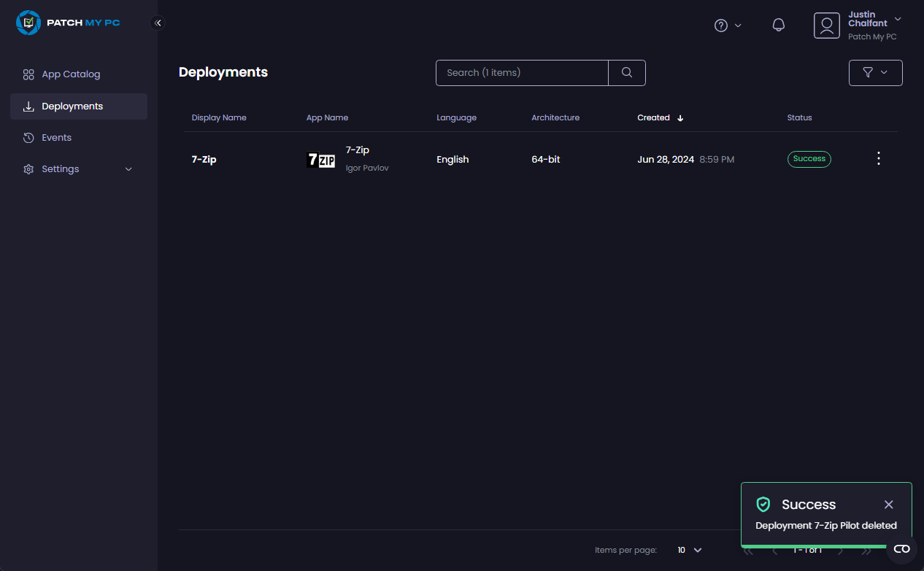Click the Search deployments input field

click(x=522, y=73)
